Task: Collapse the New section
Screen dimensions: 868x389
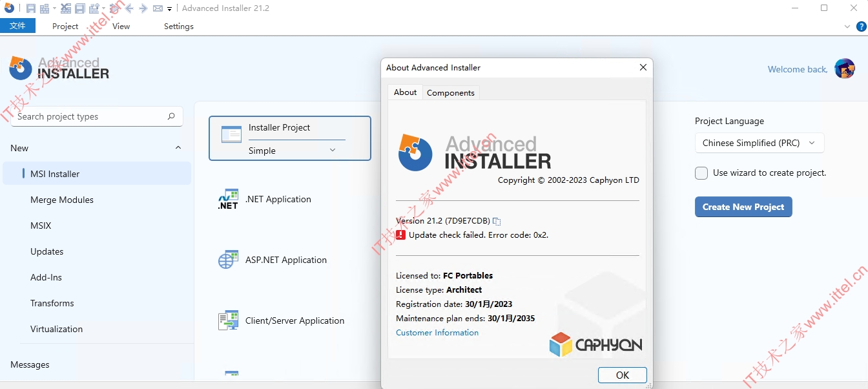Action: pyautogui.click(x=178, y=148)
